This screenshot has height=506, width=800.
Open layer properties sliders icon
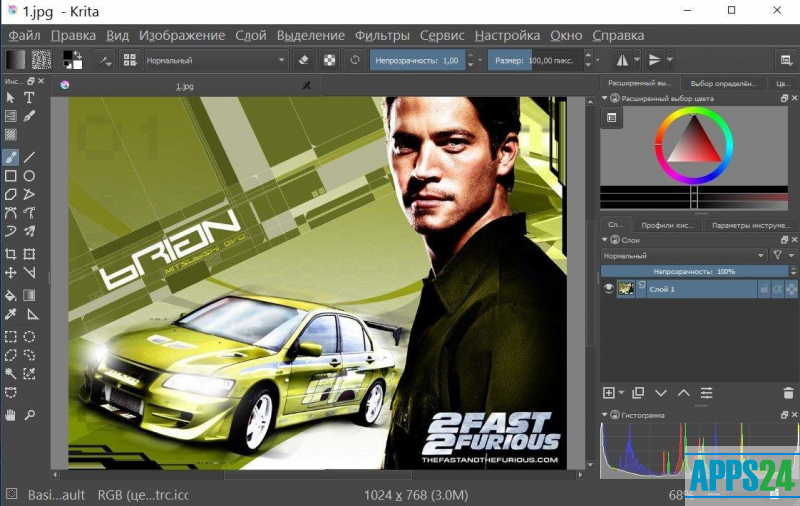[x=706, y=393]
